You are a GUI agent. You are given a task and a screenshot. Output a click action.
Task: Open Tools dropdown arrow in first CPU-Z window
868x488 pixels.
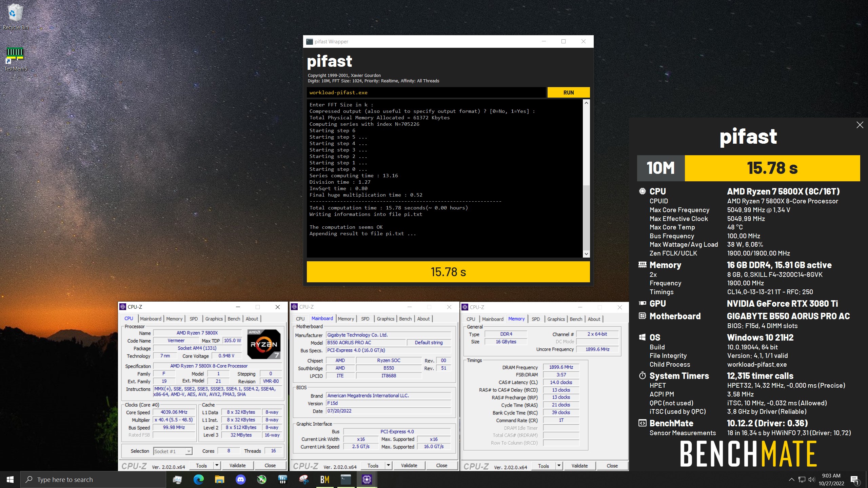tap(217, 465)
